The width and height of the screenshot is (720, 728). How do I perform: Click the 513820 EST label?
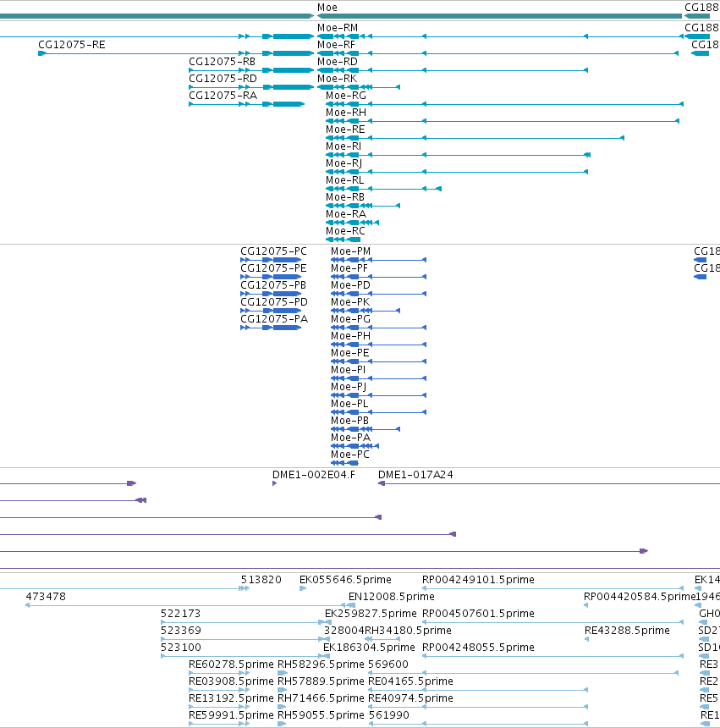[x=261, y=580]
